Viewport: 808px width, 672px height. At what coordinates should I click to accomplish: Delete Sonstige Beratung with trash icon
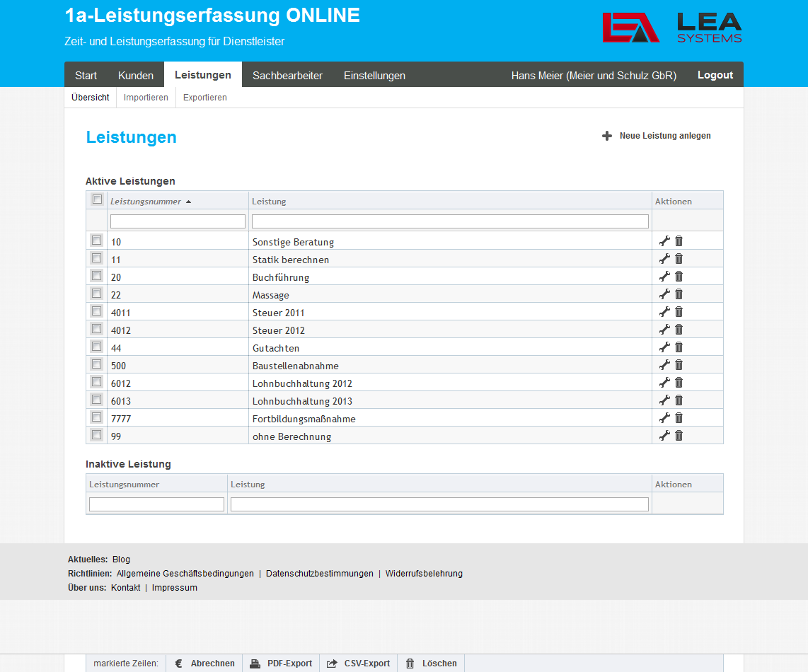click(x=679, y=241)
